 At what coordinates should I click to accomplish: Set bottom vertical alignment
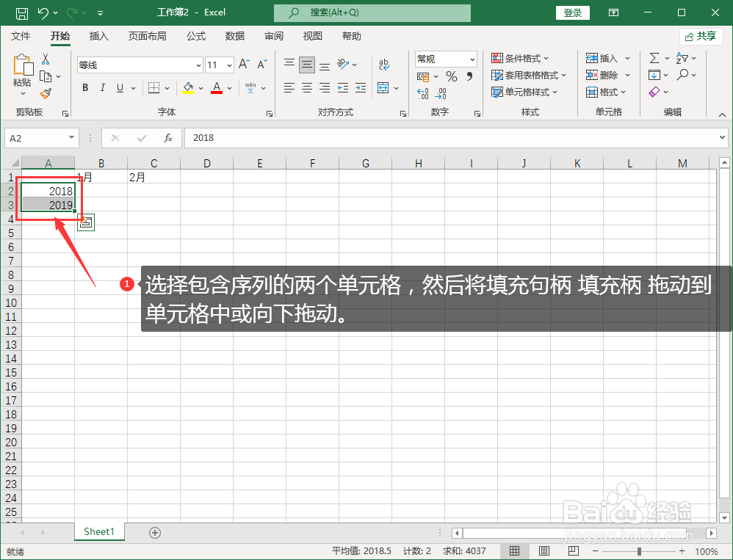pos(325,65)
